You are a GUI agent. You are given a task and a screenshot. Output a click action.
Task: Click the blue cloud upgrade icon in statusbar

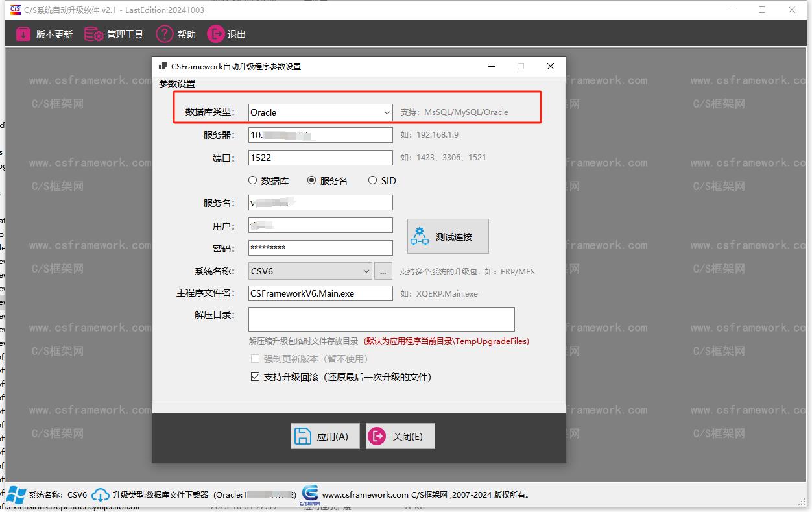pos(101,494)
